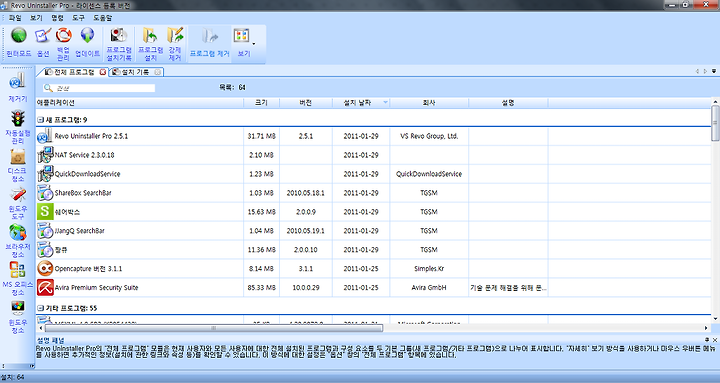Sort by Install Date column header
Image resolution: width=720 pixels, height=383 pixels.
pyautogui.click(x=361, y=103)
